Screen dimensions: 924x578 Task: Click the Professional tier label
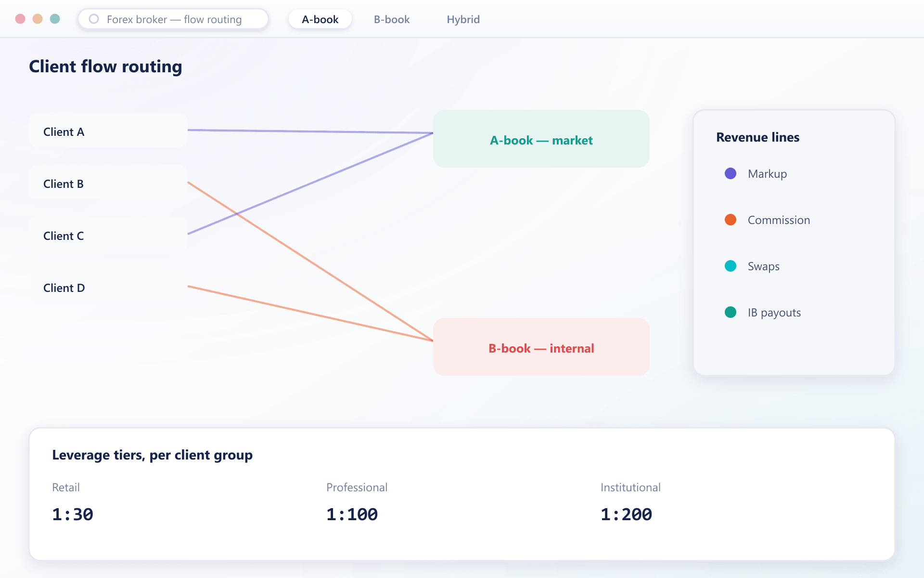(357, 487)
